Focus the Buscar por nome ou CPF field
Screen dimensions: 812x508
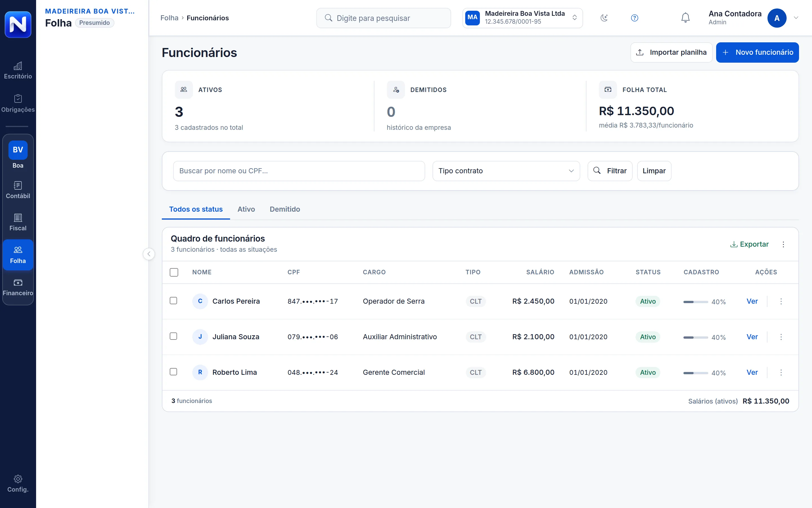[x=299, y=171]
